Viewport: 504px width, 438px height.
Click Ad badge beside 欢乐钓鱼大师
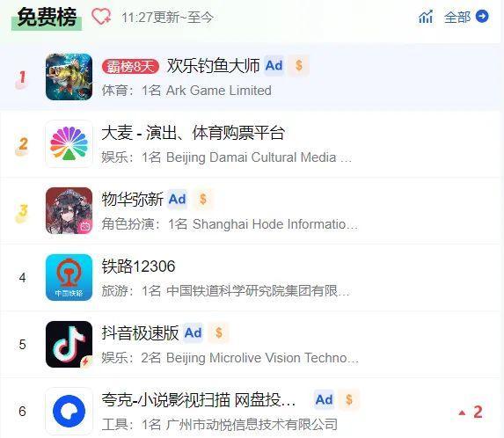pos(274,66)
